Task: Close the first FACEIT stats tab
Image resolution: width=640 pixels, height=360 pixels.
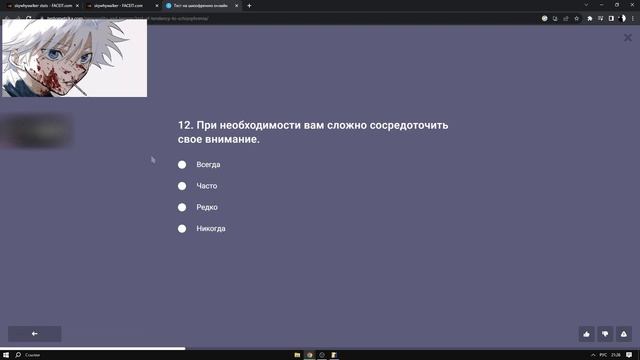Action: pos(77,6)
